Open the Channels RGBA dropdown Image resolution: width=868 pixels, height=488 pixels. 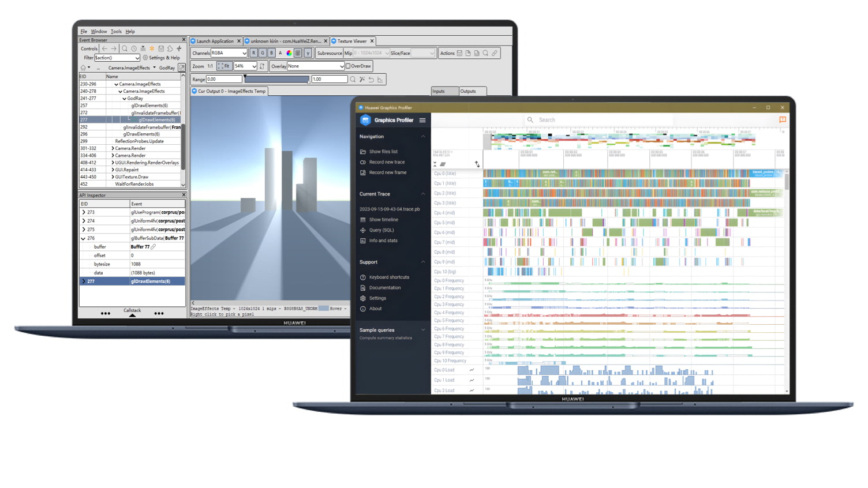click(x=229, y=53)
